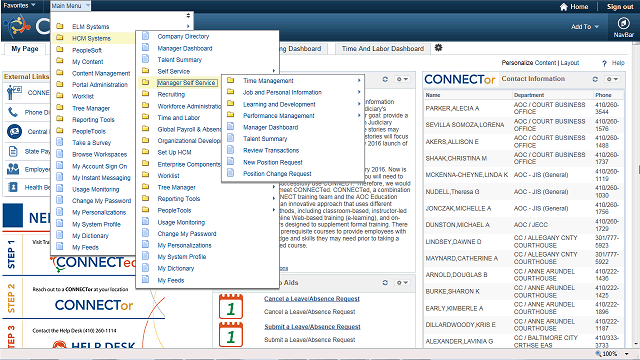Click the Home house icon
640x360 pixels.
tap(564, 7)
